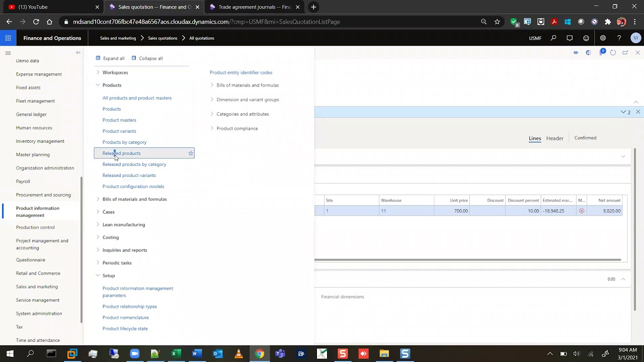The height and width of the screenshot is (362, 644).
Task: Click the search magnifier in Dynamics header
Action: coord(553,38)
